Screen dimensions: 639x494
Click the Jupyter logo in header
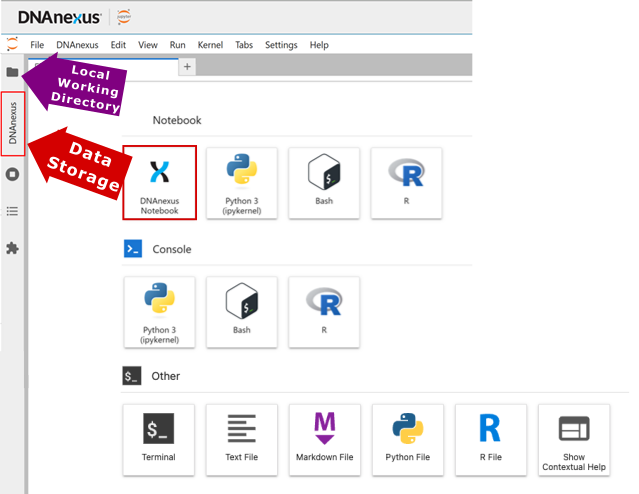click(124, 17)
